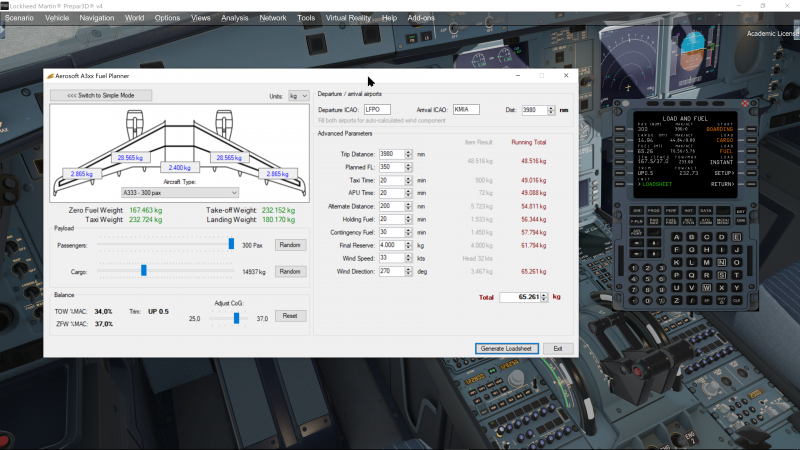Open Aircraft Type A333 - 300 pax dropdown
Image resolution: width=800 pixels, height=450 pixels.
pyautogui.click(x=180, y=193)
